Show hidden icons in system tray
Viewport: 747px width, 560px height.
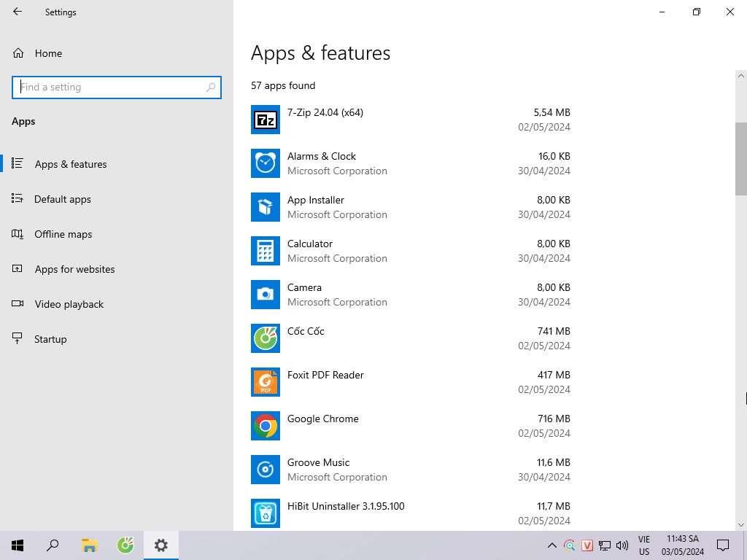pyautogui.click(x=552, y=545)
